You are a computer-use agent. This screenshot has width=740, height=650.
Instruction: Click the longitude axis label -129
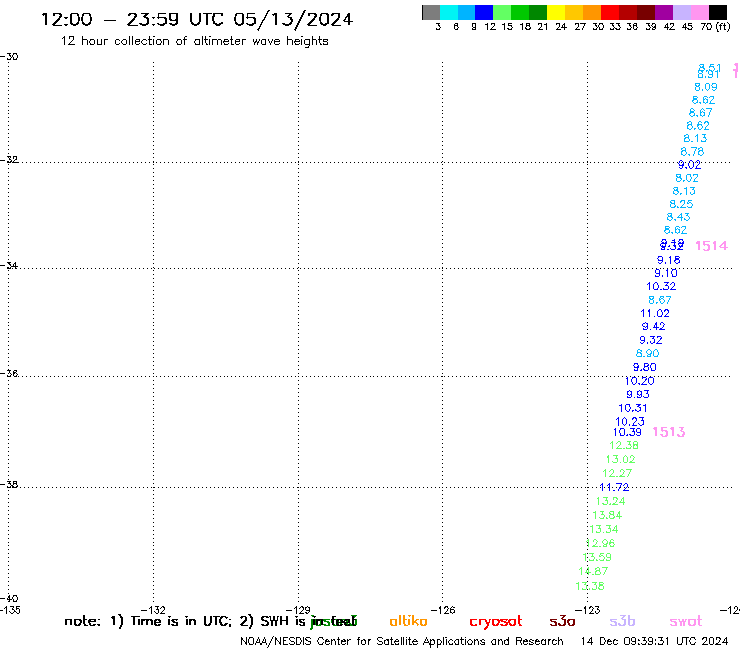tap(298, 610)
